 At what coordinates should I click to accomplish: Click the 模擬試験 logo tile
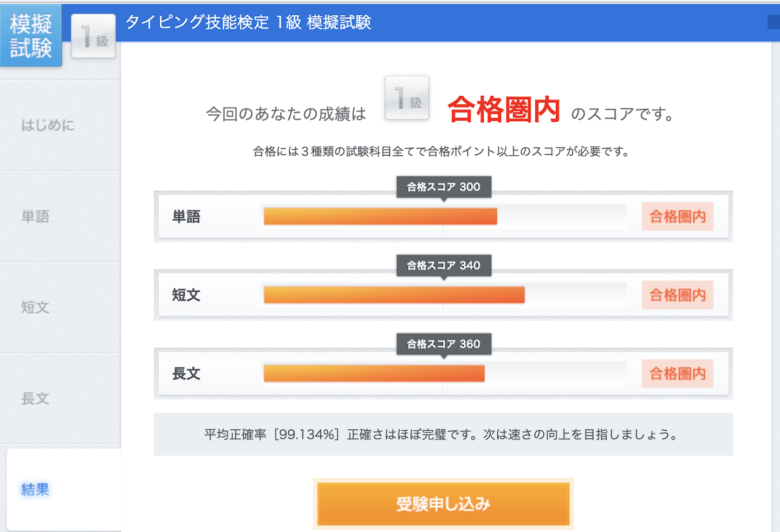pyautogui.click(x=31, y=36)
